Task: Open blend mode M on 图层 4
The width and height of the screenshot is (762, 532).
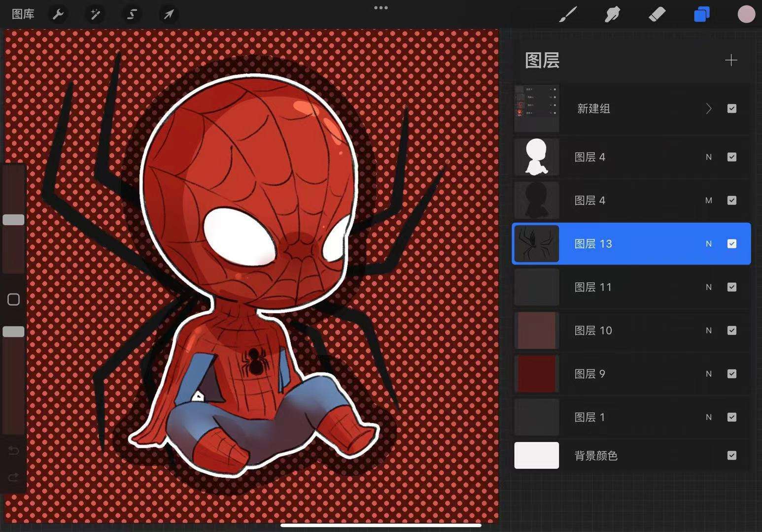Action: [709, 200]
